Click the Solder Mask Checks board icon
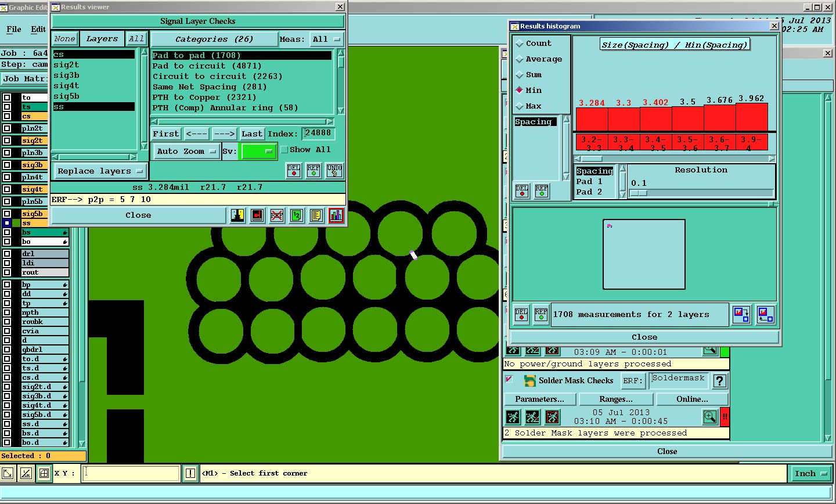This screenshot has height=504, width=836. [529, 381]
